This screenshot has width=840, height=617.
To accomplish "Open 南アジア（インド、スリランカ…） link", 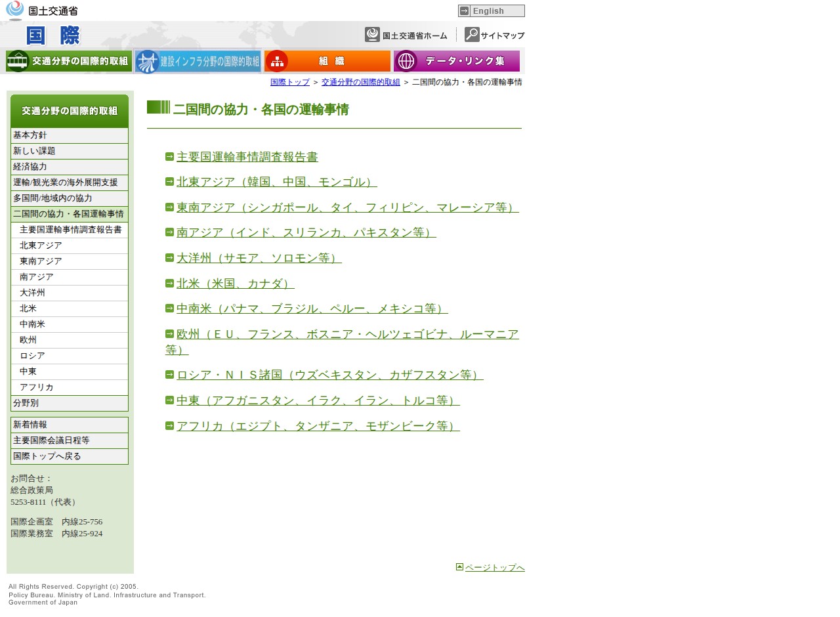I will pyautogui.click(x=306, y=232).
